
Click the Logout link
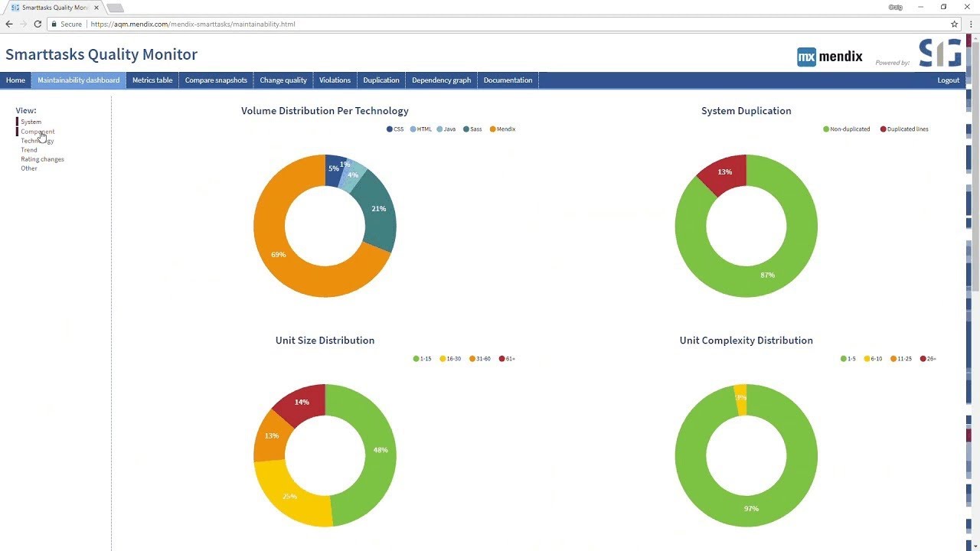pos(949,80)
